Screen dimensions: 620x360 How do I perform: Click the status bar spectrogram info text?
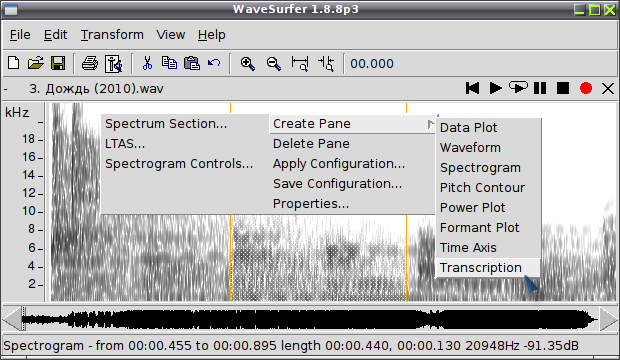coord(291,346)
